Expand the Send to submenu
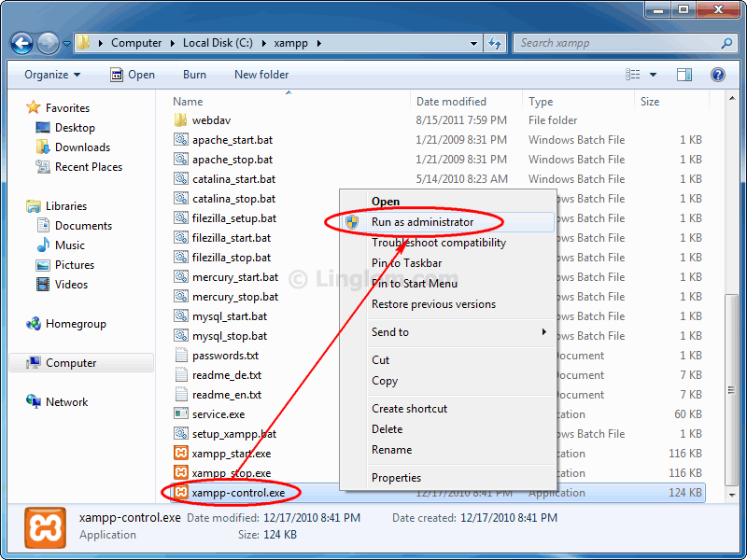The height and width of the screenshot is (560, 747). [448, 332]
